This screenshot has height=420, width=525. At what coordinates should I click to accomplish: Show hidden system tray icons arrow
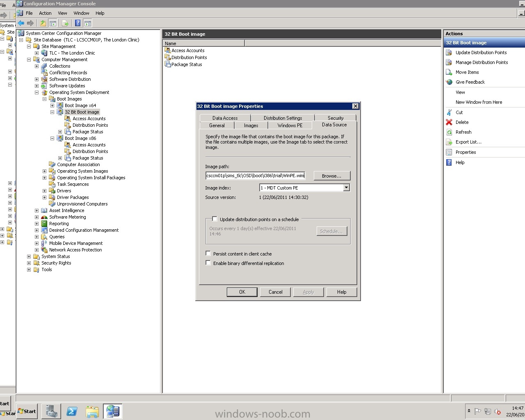(x=469, y=411)
